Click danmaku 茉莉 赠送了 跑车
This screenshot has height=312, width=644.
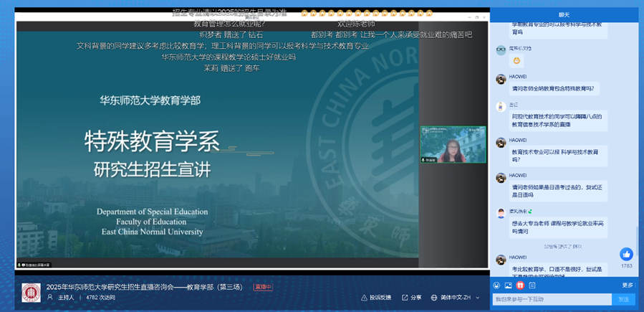click(x=231, y=68)
